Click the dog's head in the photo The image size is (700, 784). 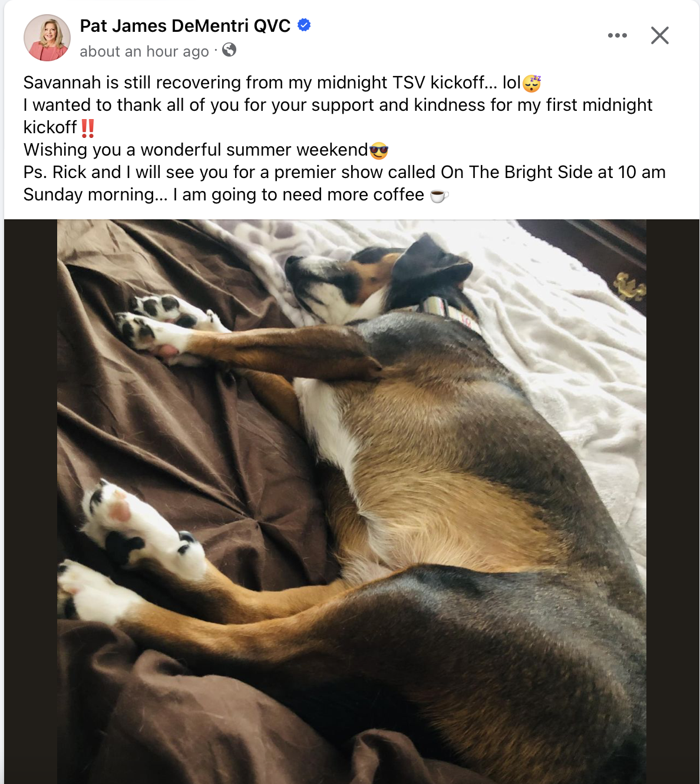[x=377, y=277]
